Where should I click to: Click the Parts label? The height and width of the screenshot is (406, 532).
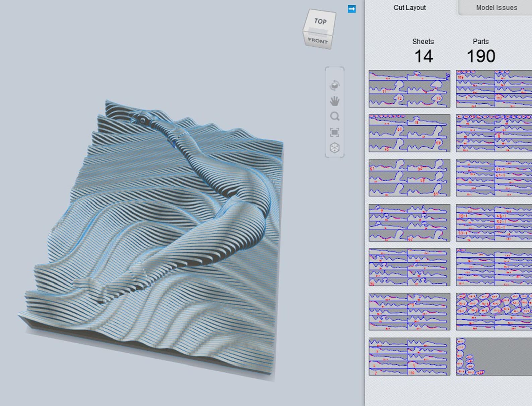(x=481, y=42)
